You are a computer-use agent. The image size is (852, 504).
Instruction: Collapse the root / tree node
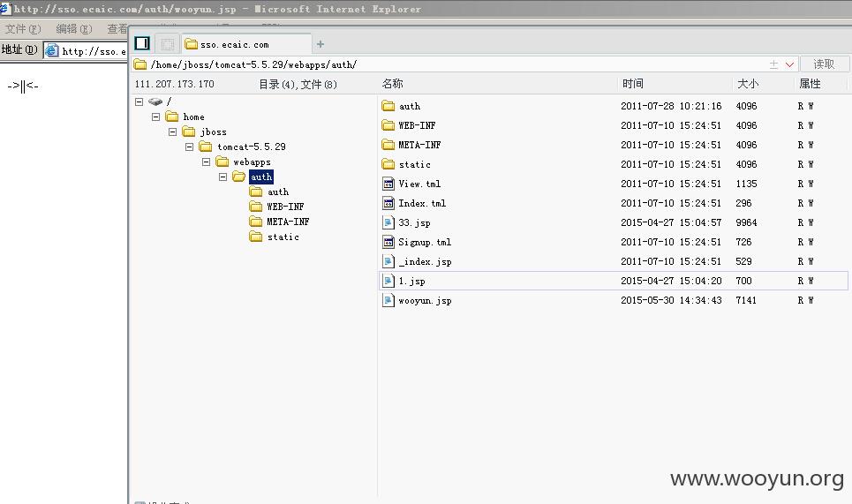click(139, 102)
